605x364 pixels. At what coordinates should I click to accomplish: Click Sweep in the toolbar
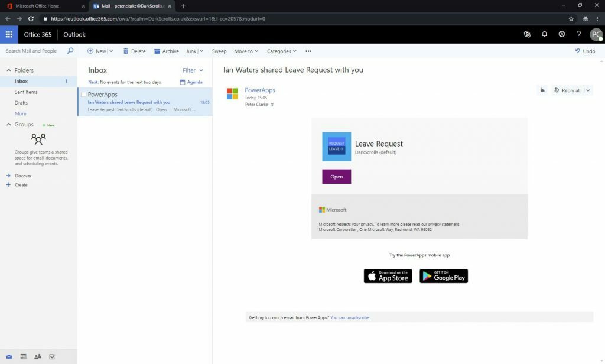point(219,51)
